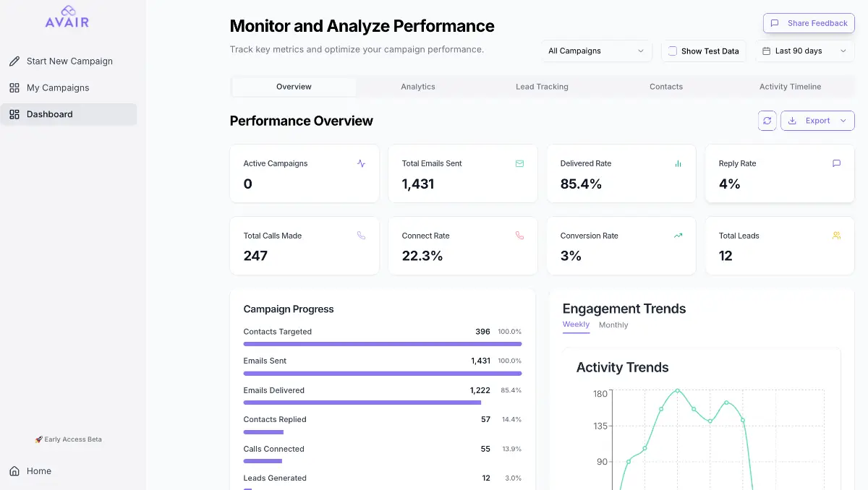Click the phone icon on Total Calls Made
The image size is (868, 490).
[361, 236]
